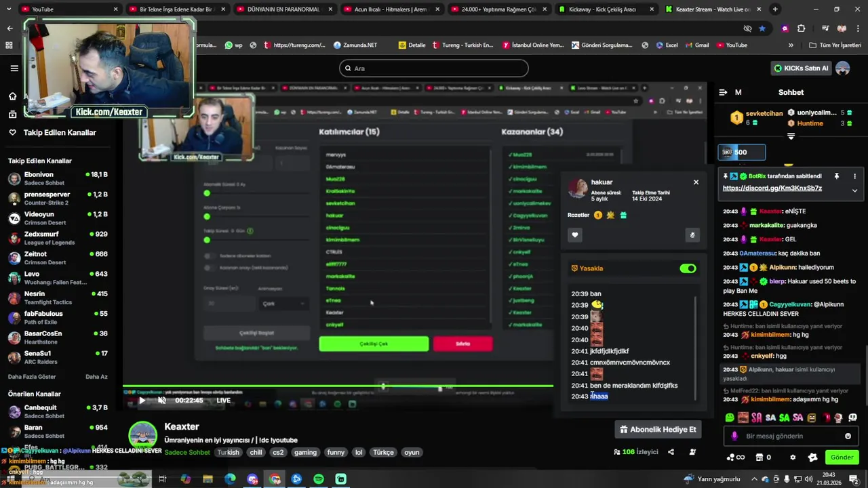Click the mute icon on hakuar card
The height and width of the screenshot is (488, 868).
click(x=692, y=235)
